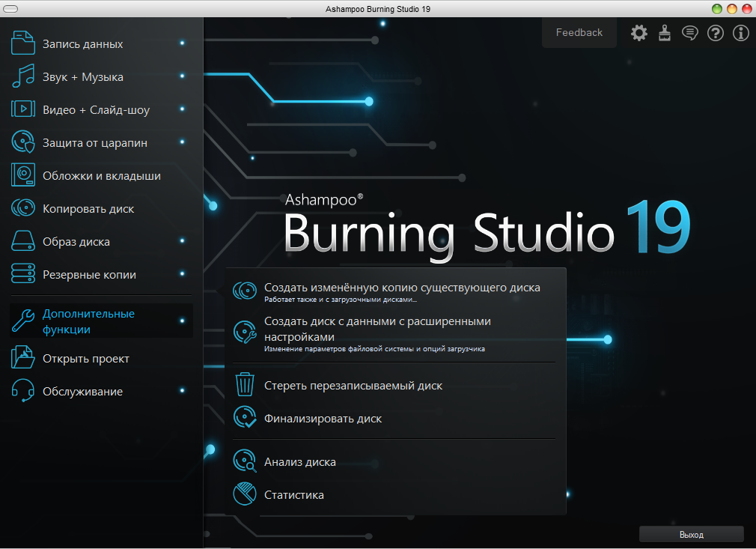
Task: Click the icon beside Создать изменённую копию существующего диска
Action: click(x=245, y=291)
